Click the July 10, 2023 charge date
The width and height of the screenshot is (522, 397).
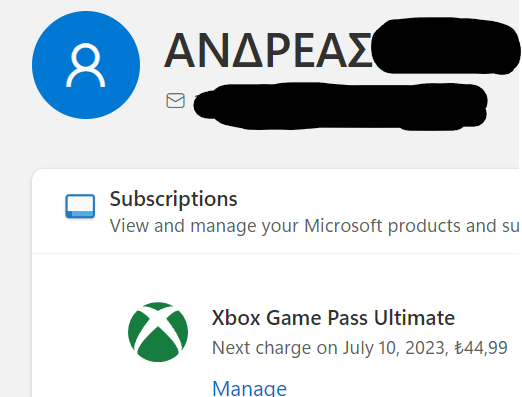(394, 348)
